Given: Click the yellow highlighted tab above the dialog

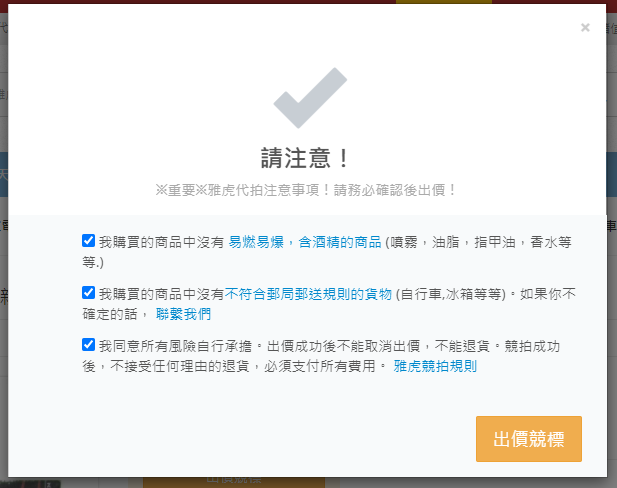Looking at the screenshot, I should coord(444,2).
